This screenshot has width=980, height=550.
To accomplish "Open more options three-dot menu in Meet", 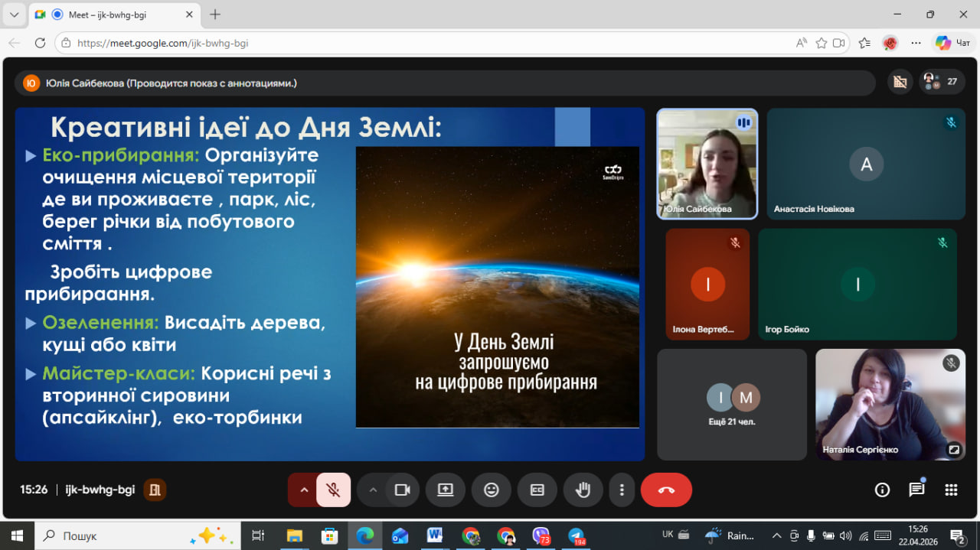I will click(x=622, y=490).
